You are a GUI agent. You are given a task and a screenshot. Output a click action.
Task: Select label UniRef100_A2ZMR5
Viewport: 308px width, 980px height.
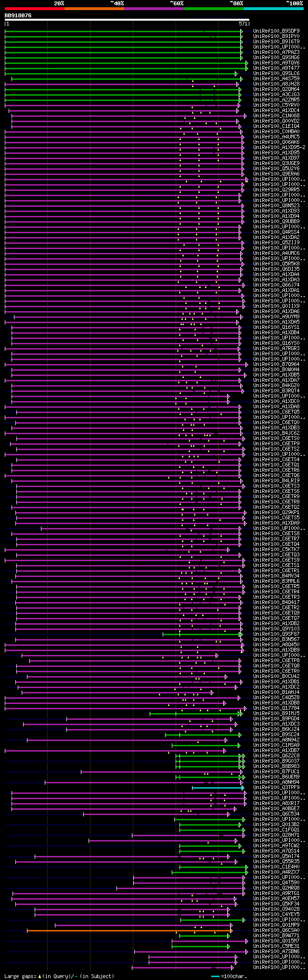click(x=276, y=100)
